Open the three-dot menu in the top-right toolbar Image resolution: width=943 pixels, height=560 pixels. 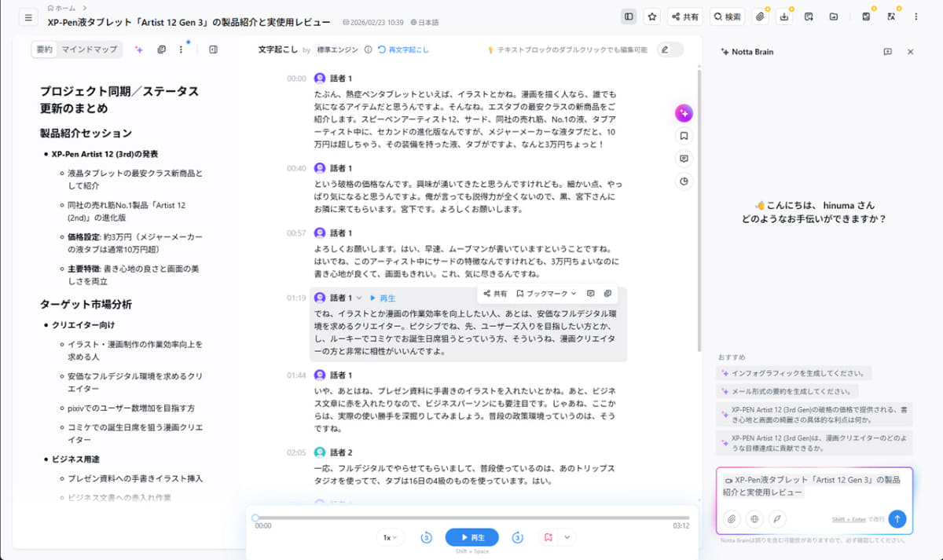pos(915,16)
